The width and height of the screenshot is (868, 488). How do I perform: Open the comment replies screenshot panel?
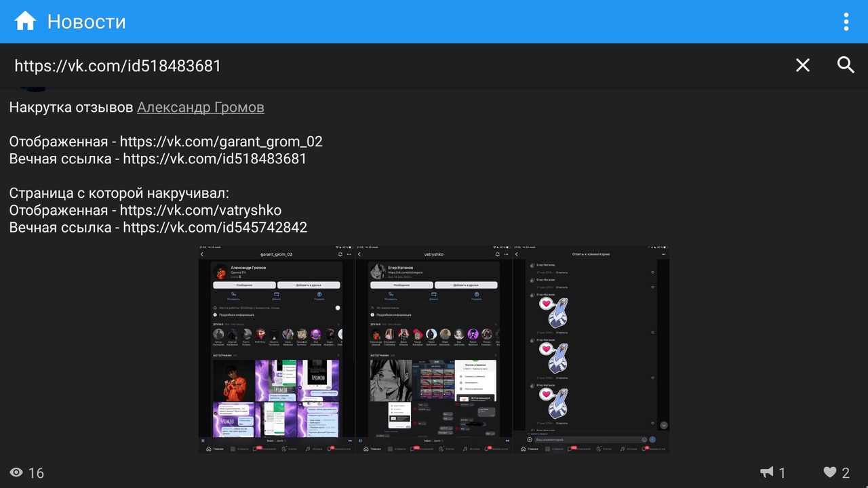[591, 349]
